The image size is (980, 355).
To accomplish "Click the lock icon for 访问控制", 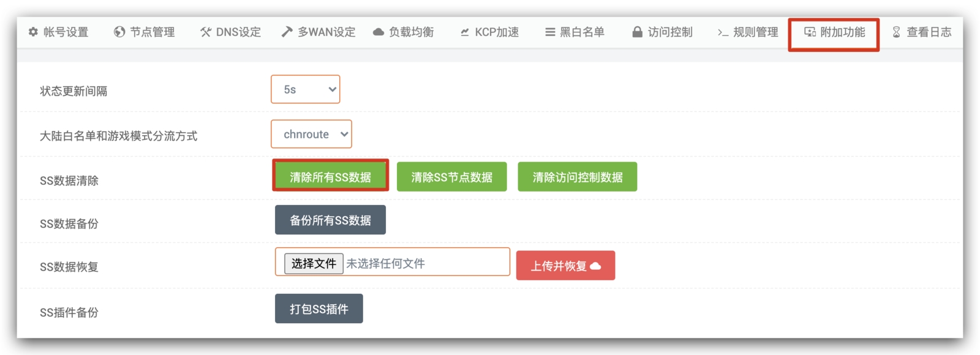I will click(x=637, y=32).
